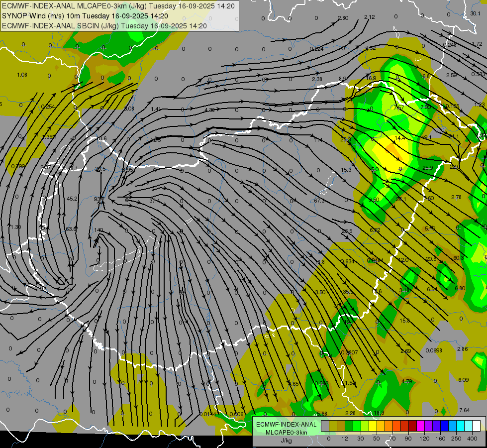Viewport: 487px width, 448px height.
Task: Click the legend tick label '90'
Action: pyautogui.click(x=408, y=439)
